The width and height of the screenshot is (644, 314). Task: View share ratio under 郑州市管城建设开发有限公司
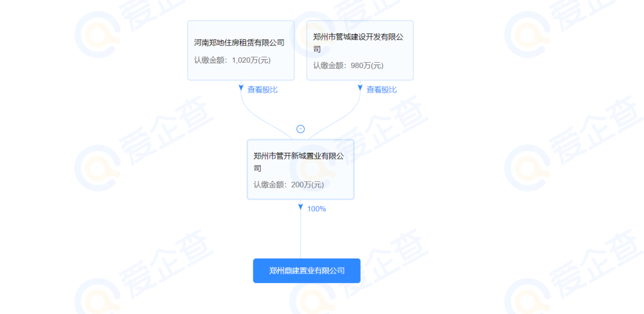point(382,90)
